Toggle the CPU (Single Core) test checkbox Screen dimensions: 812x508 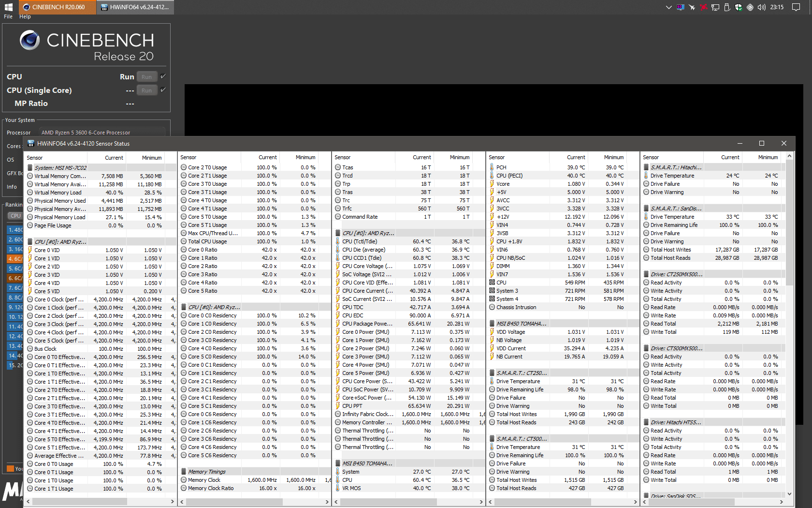[163, 90]
